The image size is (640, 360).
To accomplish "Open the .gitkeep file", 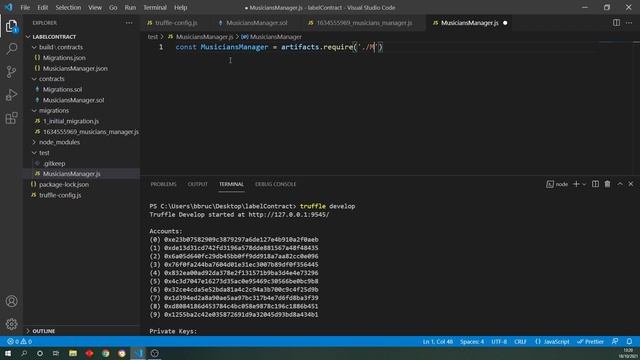I will click(54, 163).
